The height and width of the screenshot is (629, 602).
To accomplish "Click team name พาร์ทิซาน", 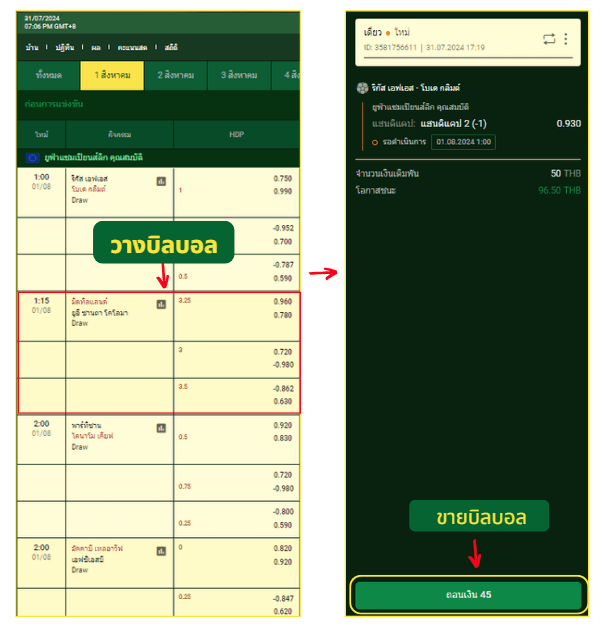I will (x=86, y=426).
